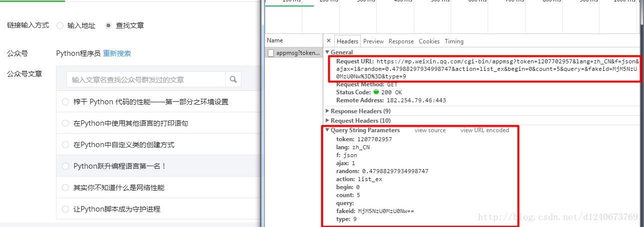Click the file icon beside appmsg?token request
Image resolution: width=644 pixels, height=227 pixels.
tap(270, 53)
